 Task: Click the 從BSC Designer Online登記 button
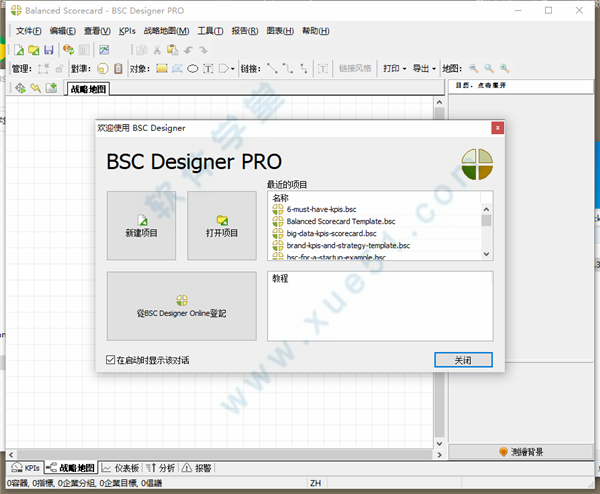point(182,306)
